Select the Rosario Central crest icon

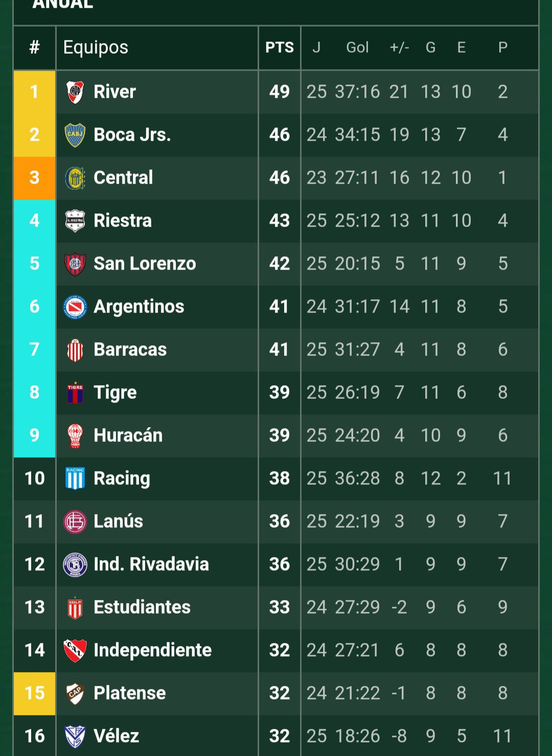(x=75, y=178)
